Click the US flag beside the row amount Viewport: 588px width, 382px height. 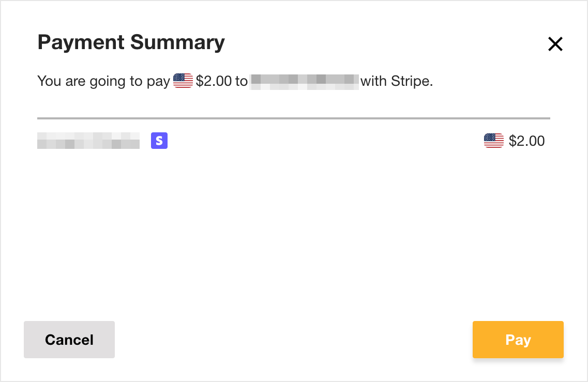point(493,141)
